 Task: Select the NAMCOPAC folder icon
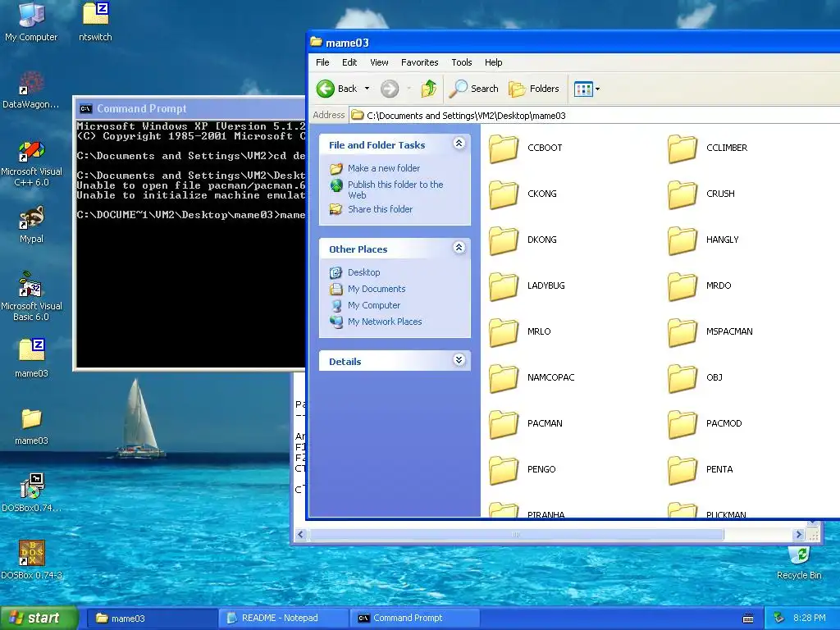[x=504, y=377]
